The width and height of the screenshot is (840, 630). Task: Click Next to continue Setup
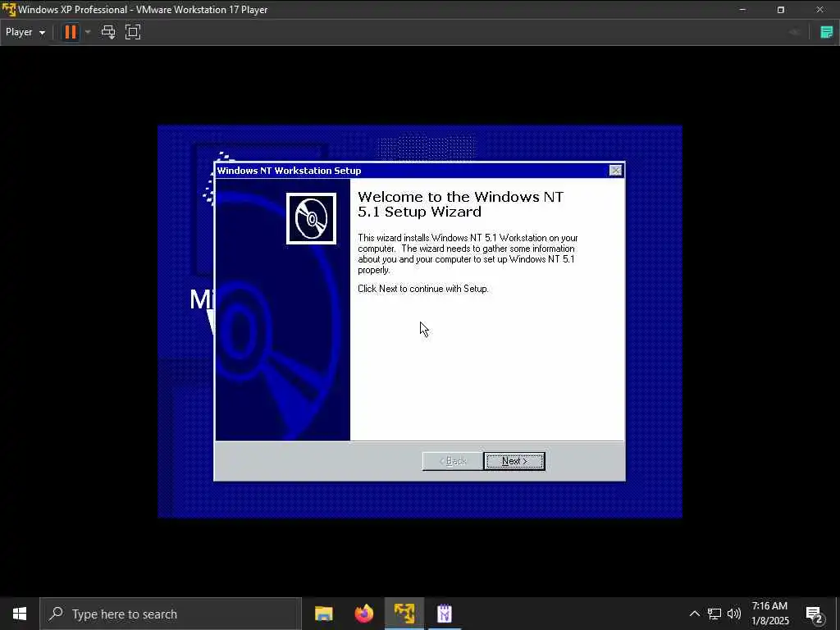point(514,461)
